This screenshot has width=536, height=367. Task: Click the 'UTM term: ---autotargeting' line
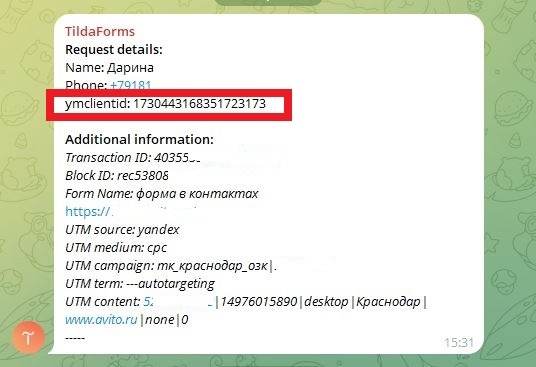[x=140, y=284]
